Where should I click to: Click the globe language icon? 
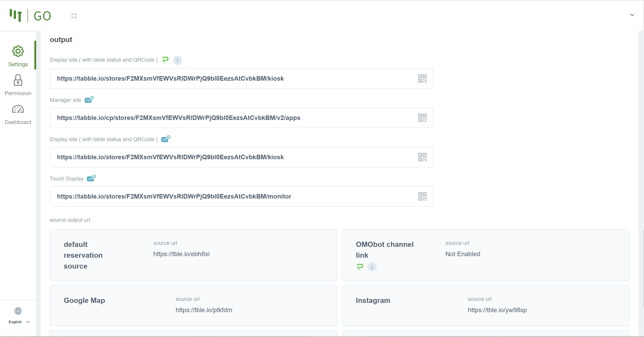coord(18,311)
